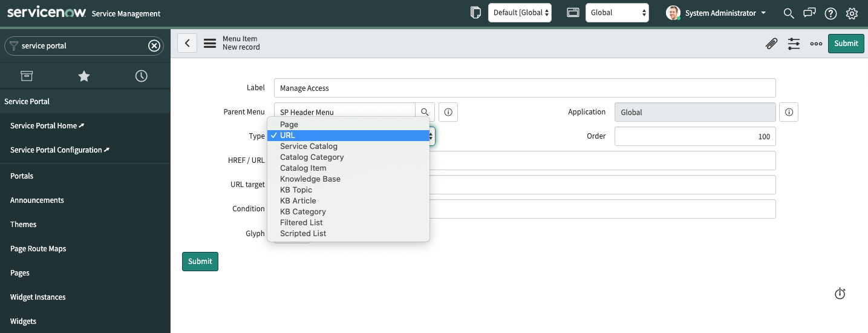The image size is (868, 333).
Task: Open the Global application scope dropdown
Action: [617, 13]
